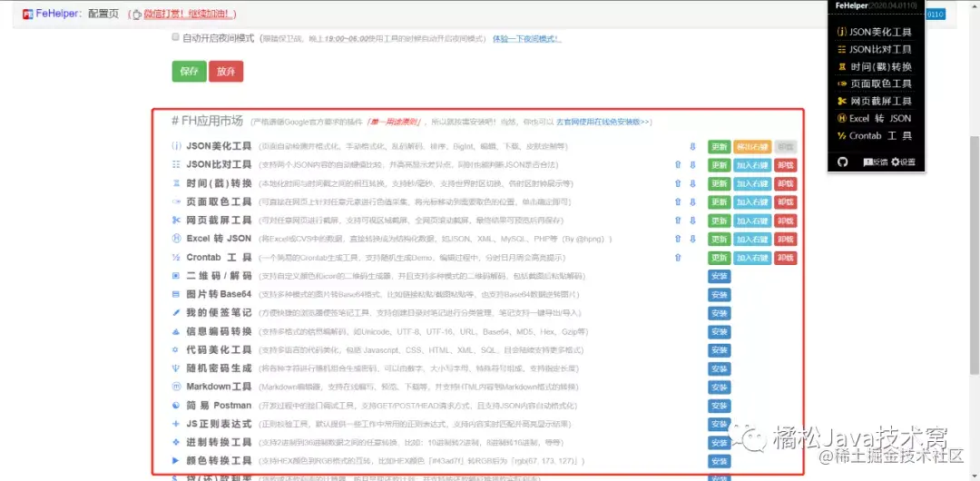Click the 网页截屏工具 scissors icon in market list

176,221
